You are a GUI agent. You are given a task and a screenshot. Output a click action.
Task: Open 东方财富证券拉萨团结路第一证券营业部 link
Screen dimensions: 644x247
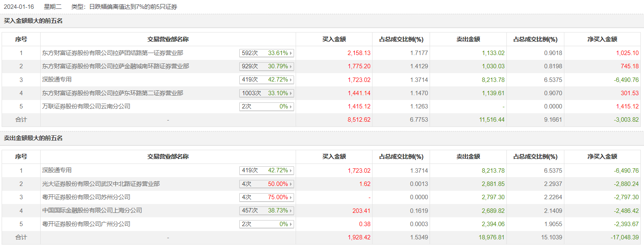click(x=113, y=53)
